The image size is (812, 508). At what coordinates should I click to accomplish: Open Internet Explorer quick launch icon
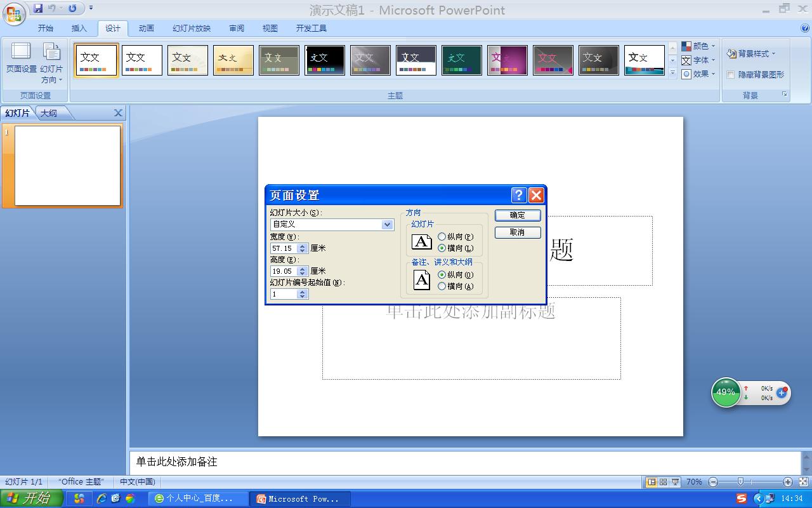tap(101, 498)
